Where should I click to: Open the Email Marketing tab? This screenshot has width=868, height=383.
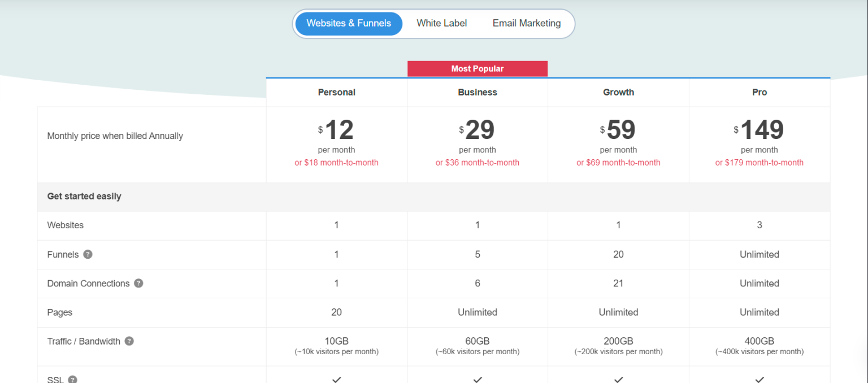pyautogui.click(x=526, y=23)
